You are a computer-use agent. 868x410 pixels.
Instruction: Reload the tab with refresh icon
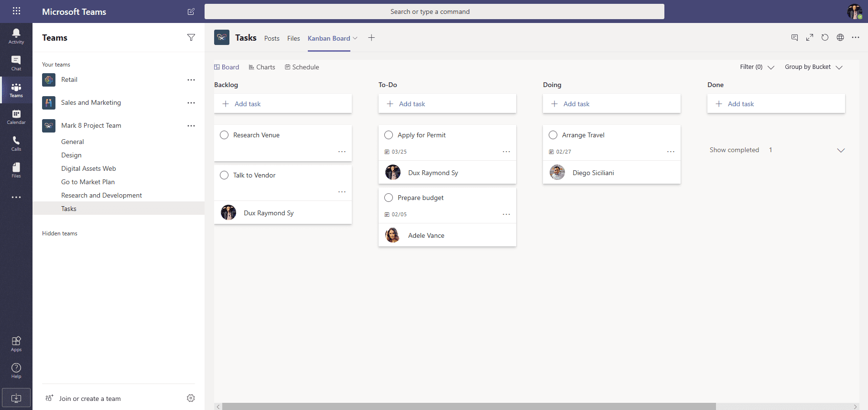pos(825,37)
